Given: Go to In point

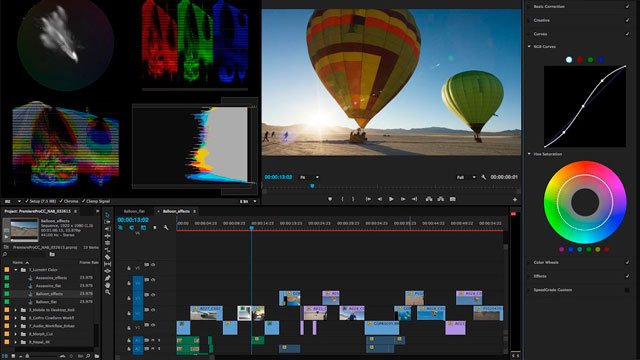Looking at the screenshot, I should (x=368, y=199).
